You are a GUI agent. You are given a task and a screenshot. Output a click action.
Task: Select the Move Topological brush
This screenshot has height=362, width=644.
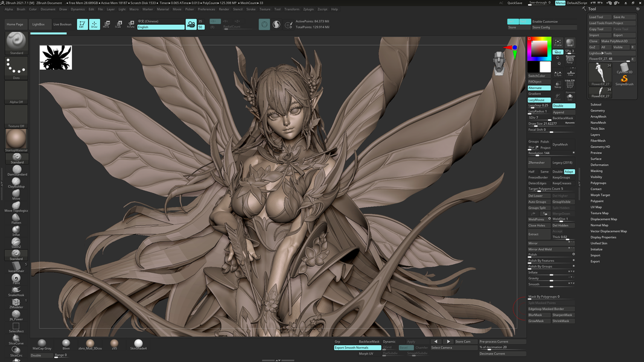(16, 207)
